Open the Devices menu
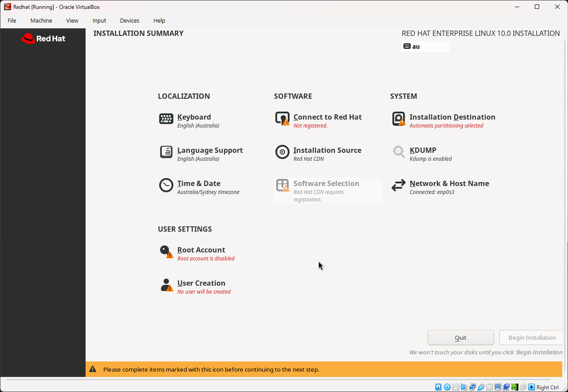 pyautogui.click(x=129, y=20)
